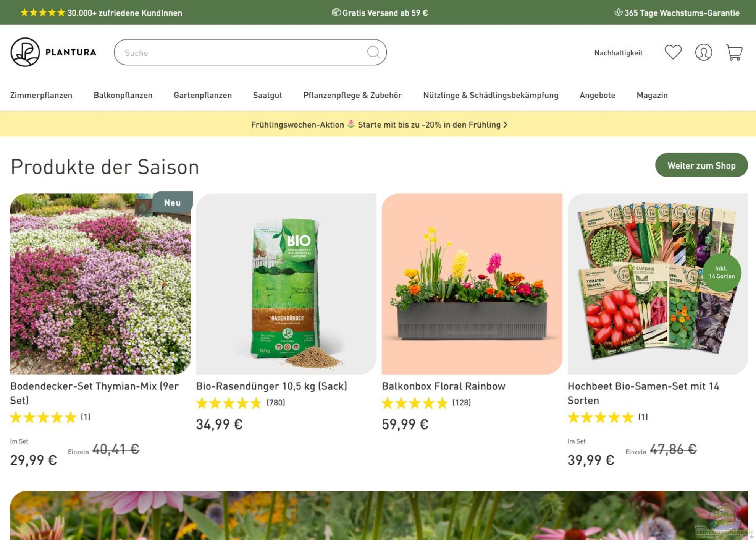This screenshot has width=756, height=540.
Task: Open Pflanzenpflege & Zubehör menu
Action: (x=352, y=95)
